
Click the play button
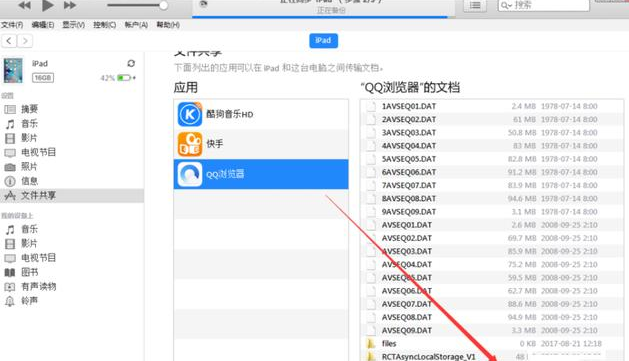pyautogui.click(x=48, y=5)
